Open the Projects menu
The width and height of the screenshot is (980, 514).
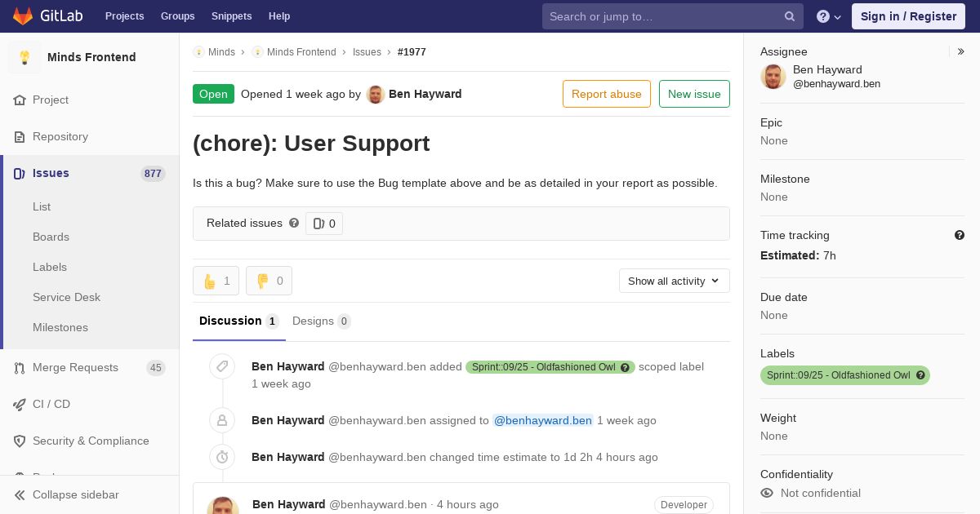point(124,16)
